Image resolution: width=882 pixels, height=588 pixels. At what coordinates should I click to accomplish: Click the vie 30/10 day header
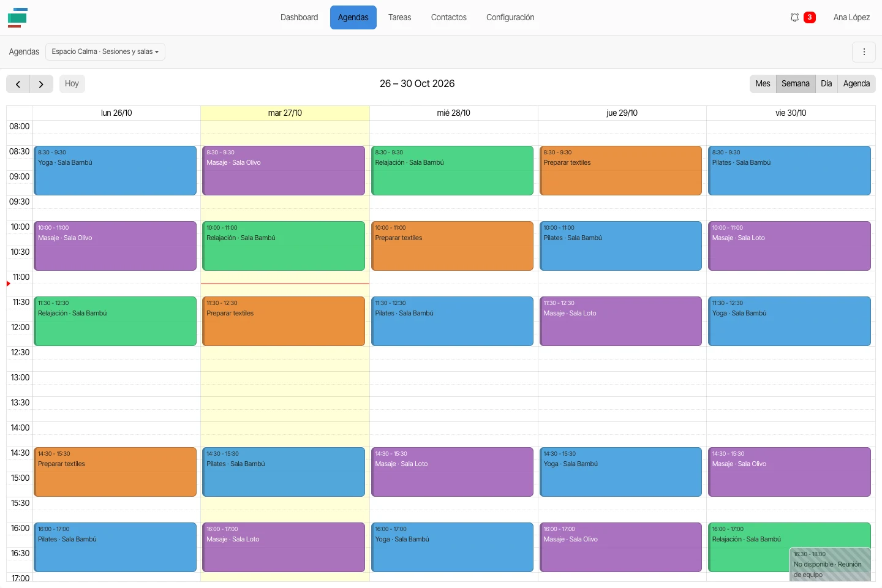click(791, 113)
